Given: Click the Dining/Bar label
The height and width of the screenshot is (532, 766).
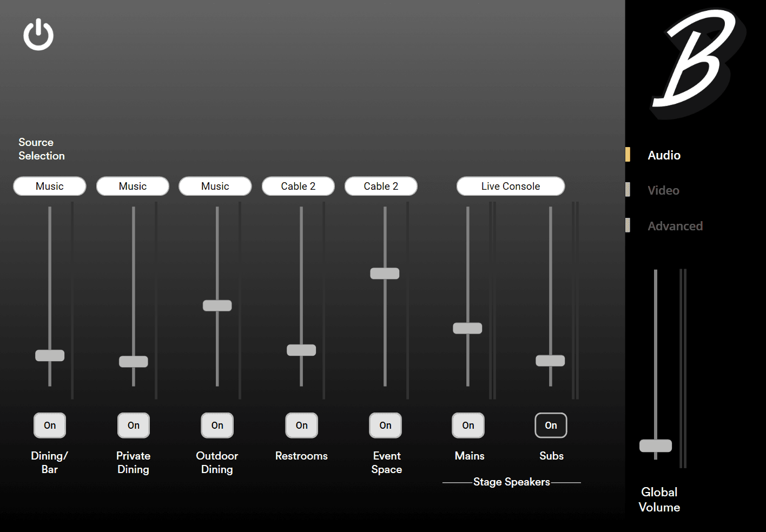Looking at the screenshot, I should point(49,463).
